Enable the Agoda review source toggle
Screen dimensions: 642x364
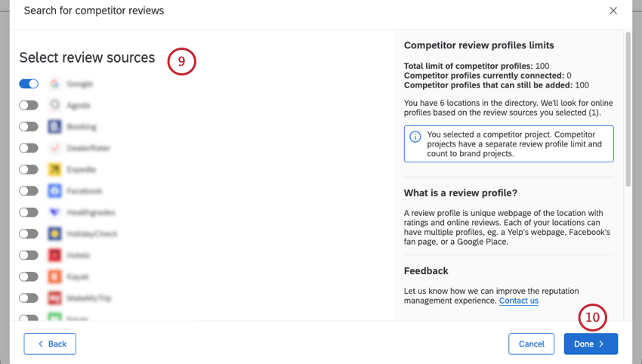[29, 105]
